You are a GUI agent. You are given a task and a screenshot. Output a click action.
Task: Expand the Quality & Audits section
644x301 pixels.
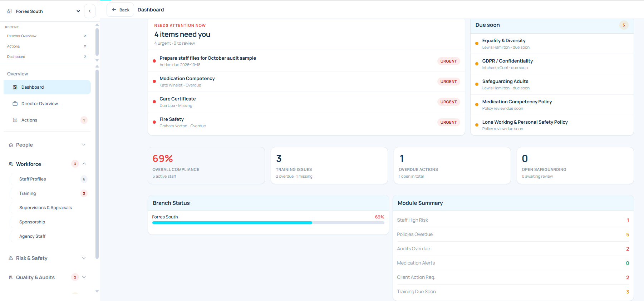point(47,277)
